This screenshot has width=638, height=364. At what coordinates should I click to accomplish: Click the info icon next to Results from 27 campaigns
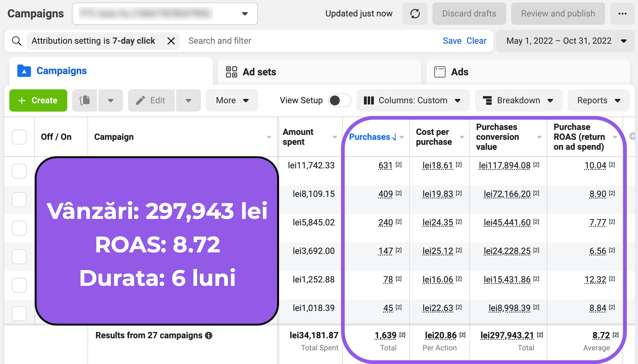pyautogui.click(x=209, y=335)
